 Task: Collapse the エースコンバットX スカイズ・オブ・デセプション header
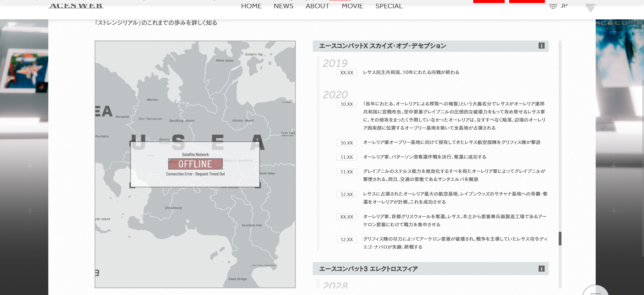click(430, 46)
